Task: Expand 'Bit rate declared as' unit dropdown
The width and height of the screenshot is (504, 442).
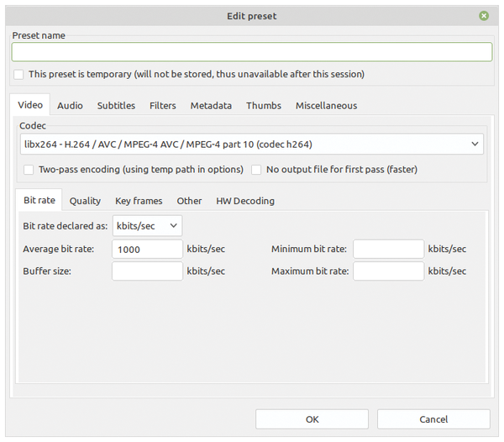Action: 147,226
